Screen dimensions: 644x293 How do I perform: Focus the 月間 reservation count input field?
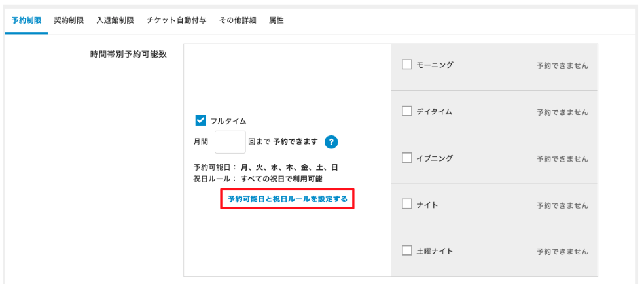point(230,142)
